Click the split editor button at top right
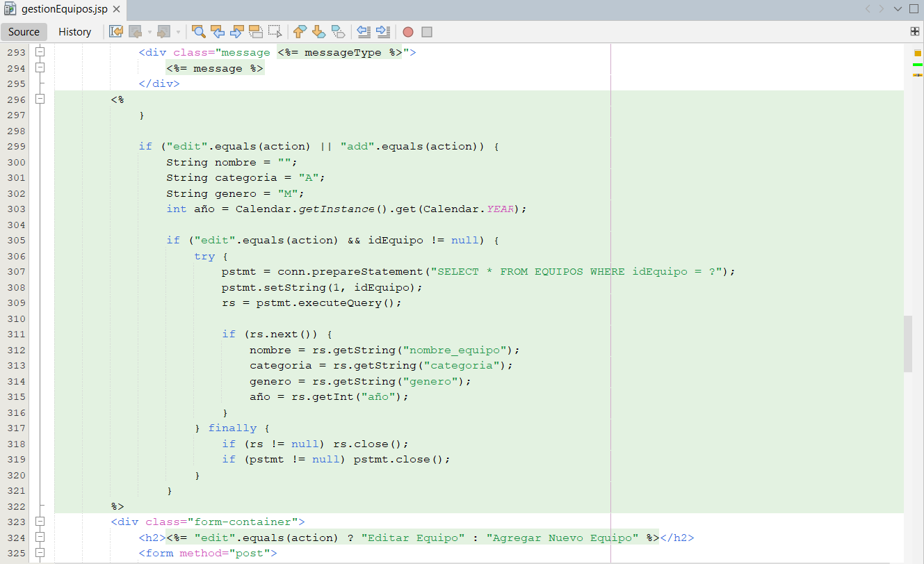 (915, 31)
